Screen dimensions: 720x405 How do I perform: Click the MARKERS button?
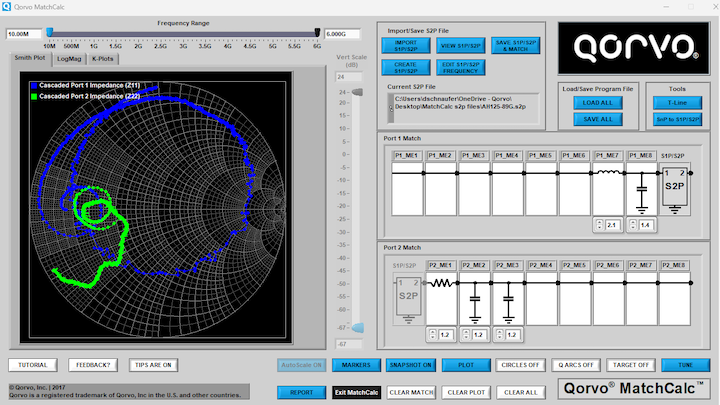(356, 365)
